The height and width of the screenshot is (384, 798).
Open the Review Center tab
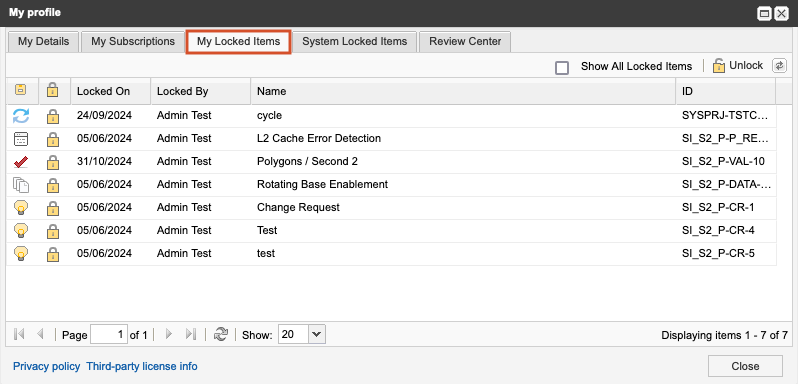pyautogui.click(x=465, y=42)
